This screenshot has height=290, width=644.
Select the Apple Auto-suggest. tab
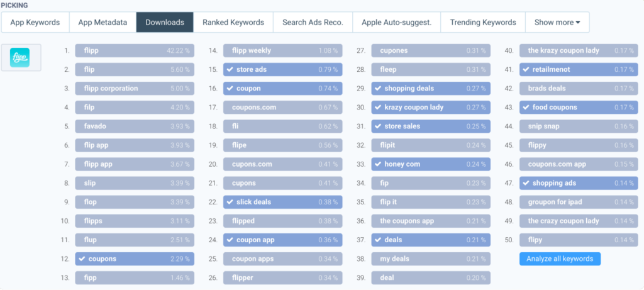396,22
